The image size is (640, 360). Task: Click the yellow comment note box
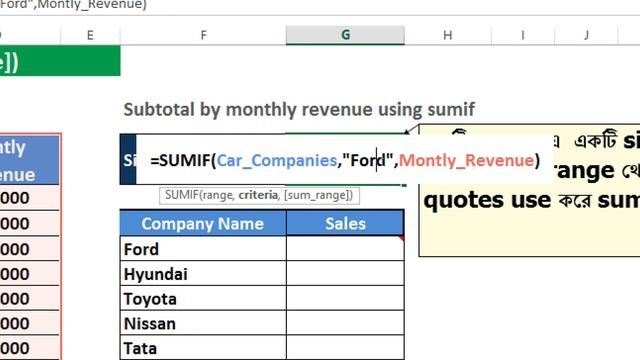coord(529,220)
